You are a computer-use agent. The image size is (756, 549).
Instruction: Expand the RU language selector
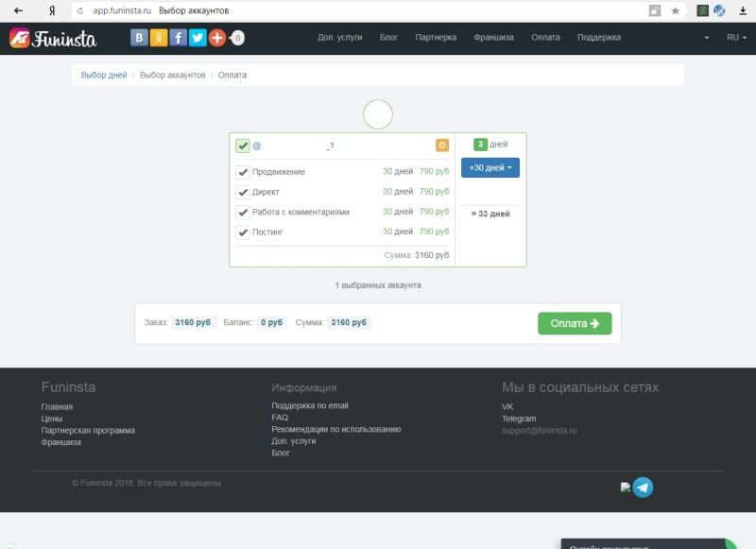point(735,38)
